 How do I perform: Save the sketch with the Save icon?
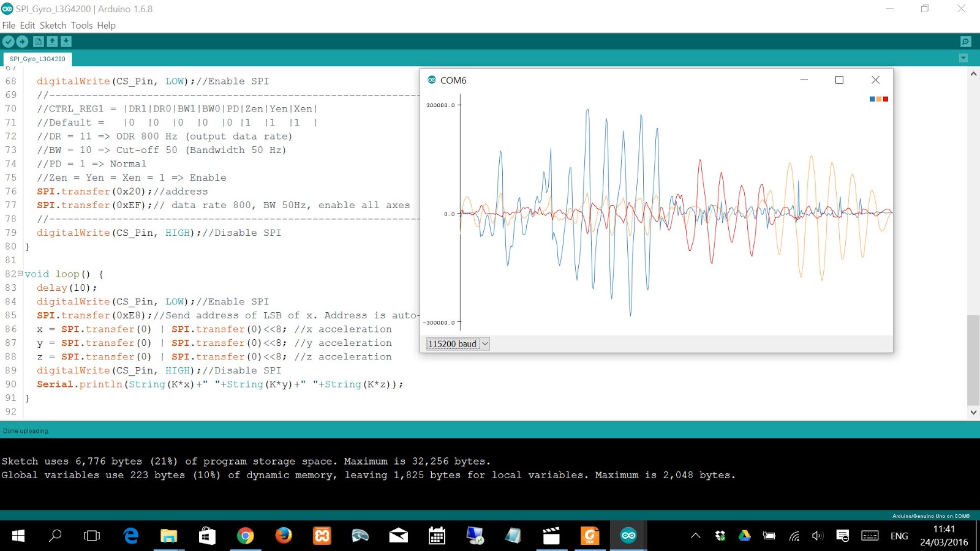[x=66, y=42]
